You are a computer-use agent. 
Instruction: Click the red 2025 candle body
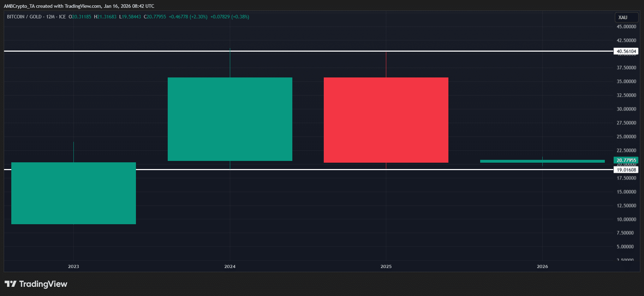point(386,120)
